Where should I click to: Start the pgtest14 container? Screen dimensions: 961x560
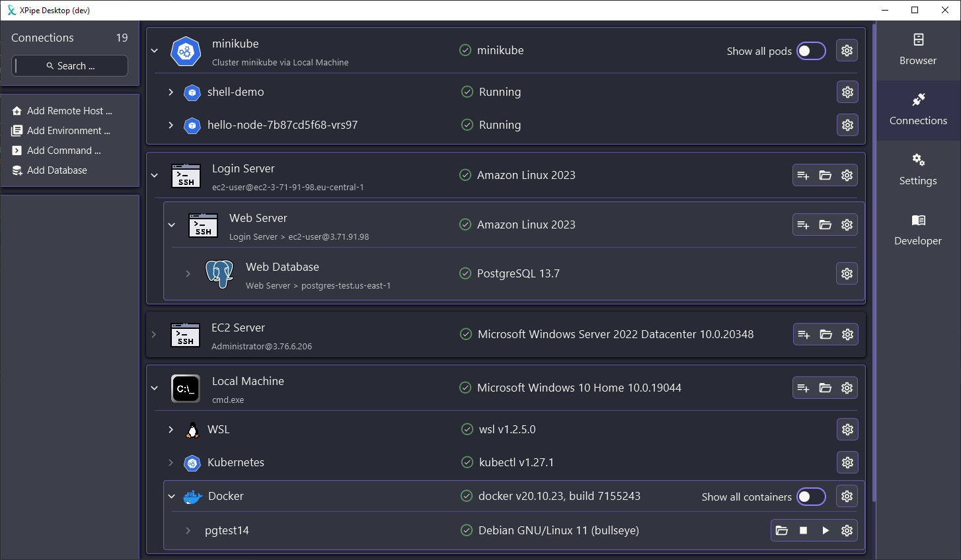(825, 530)
